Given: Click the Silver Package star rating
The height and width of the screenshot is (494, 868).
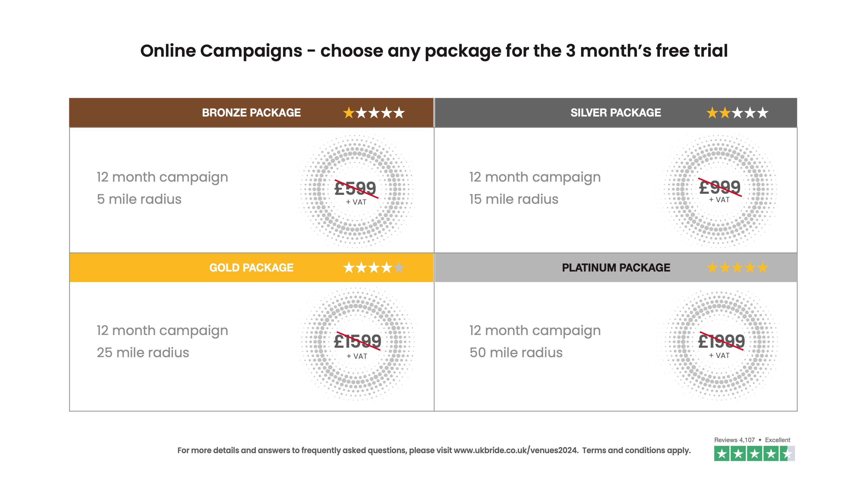Looking at the screenshot, I should (x=737, y=113).
